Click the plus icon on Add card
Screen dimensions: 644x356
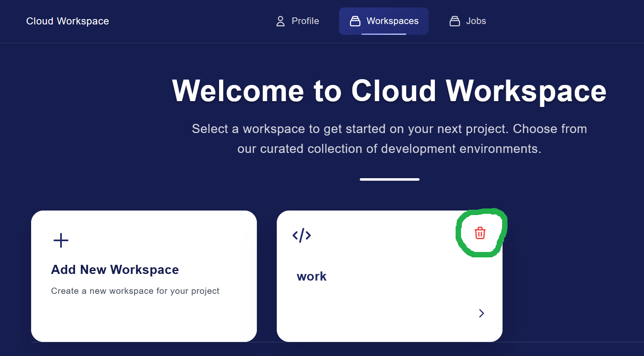[61, 240]
